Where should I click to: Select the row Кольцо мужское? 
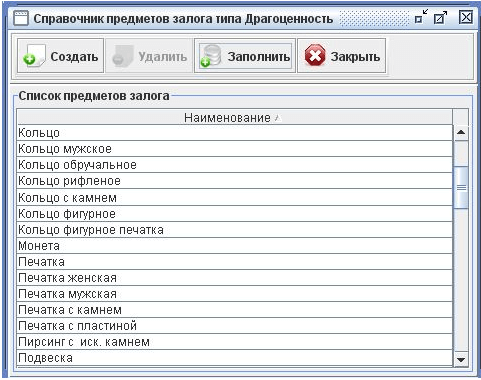tap(235, 149)
